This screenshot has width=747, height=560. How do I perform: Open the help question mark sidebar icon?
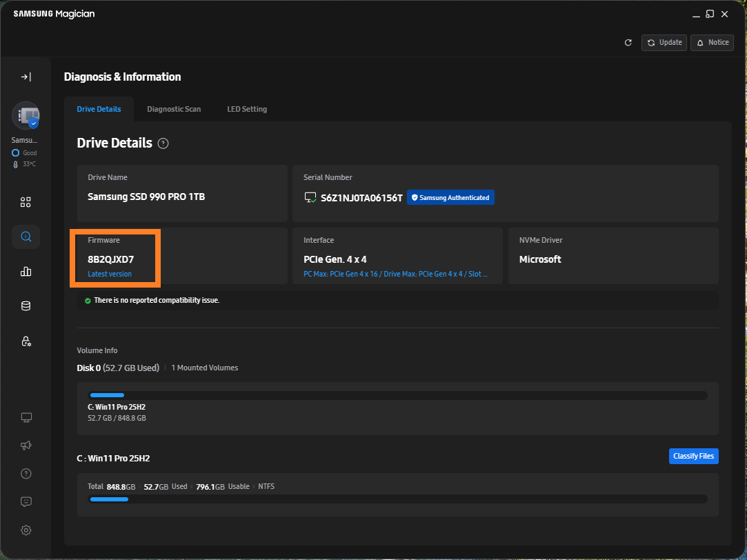pyautogui.click(x=26, y=474)
